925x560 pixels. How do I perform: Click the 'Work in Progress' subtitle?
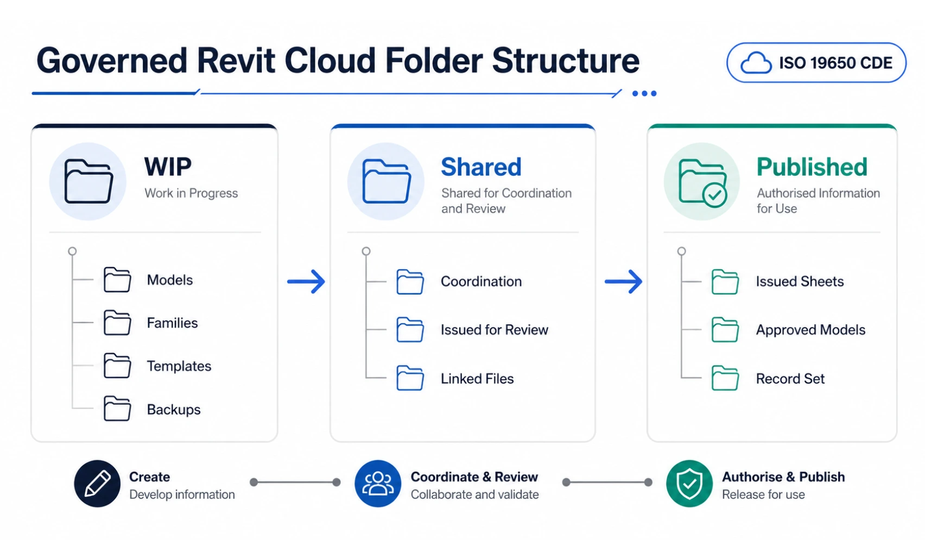(191, 193)
